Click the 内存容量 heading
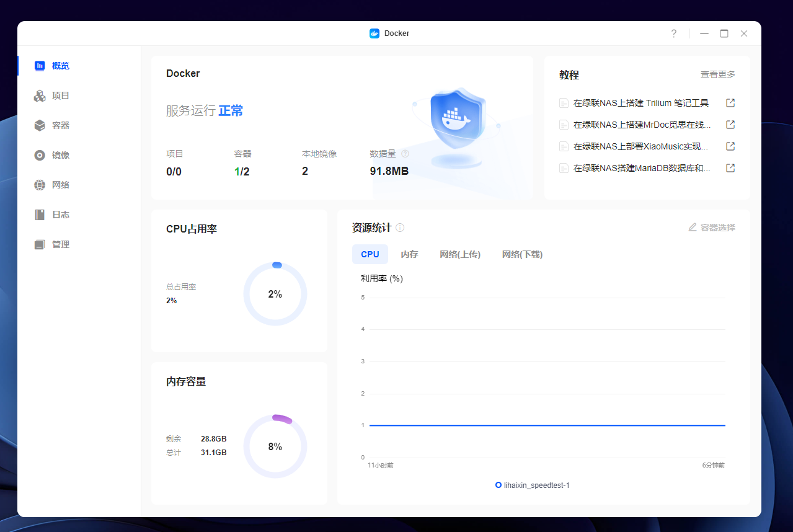793x532 pixels. point(186,381)
